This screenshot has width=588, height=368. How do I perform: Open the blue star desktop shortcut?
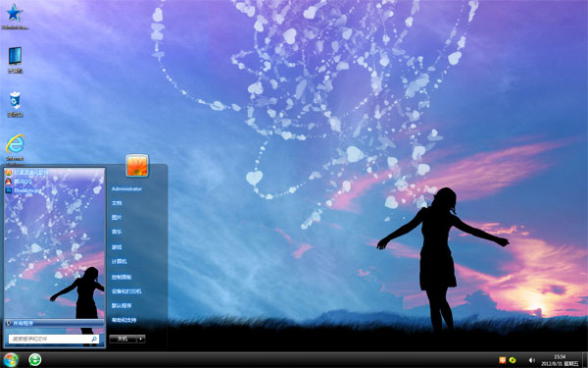pyautogui.click(x=15, y=16)
